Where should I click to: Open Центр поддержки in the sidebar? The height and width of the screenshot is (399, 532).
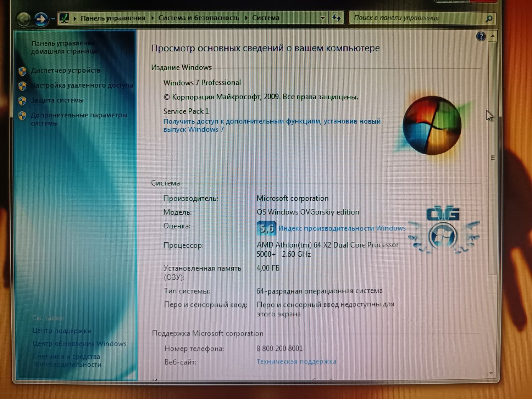click(62, 331)
